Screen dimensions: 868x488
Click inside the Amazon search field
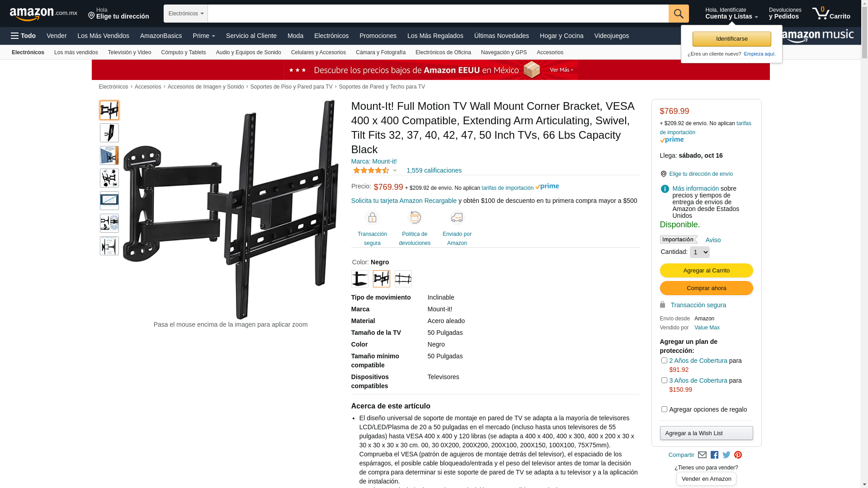click(x=438, y=14)
